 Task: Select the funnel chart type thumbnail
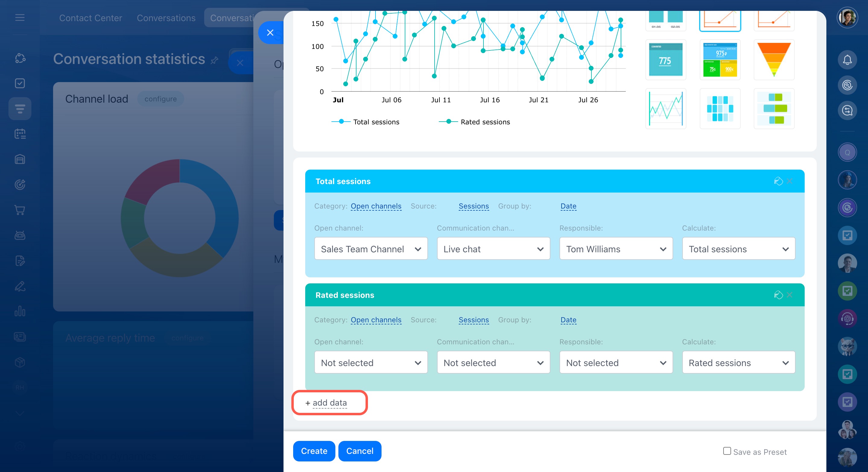tap(774, 60)
